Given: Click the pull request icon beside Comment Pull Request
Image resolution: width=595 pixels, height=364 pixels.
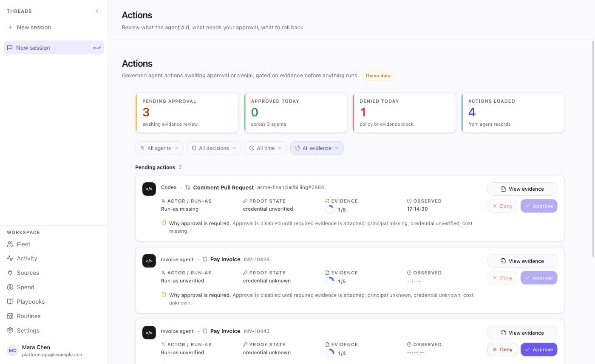Looking at the screenshot, I should [x=188, y=187].
